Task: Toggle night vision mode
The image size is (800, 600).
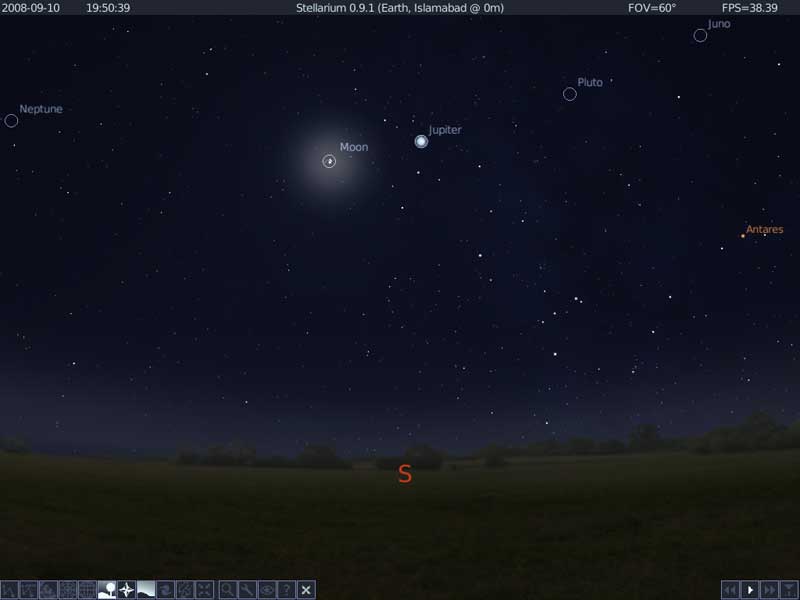Action: point(267,590)
